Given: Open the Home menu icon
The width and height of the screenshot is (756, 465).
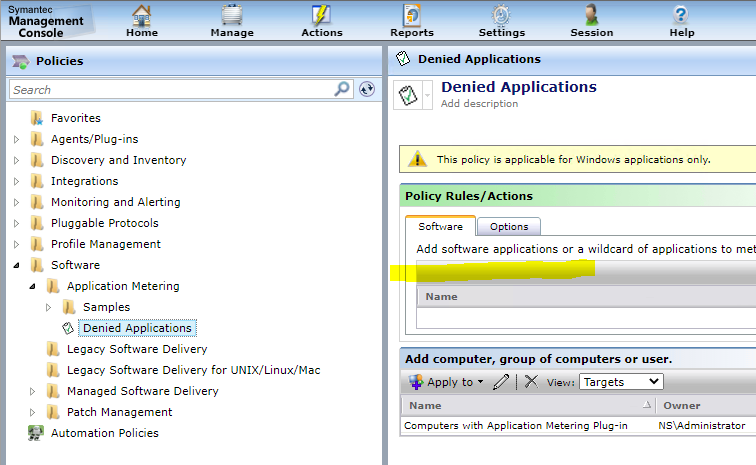Looking at the screenshot, I should pos(142,15).
